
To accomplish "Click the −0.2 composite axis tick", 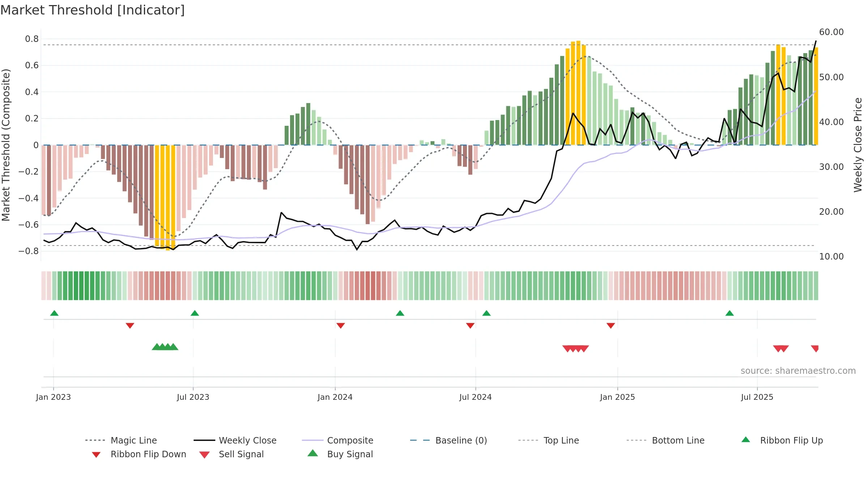I will (x=29, y=171).
